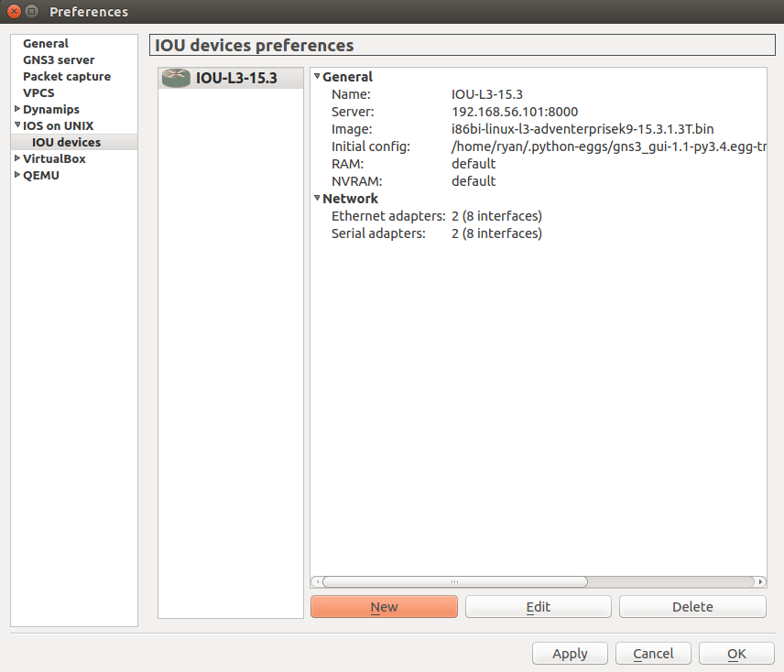Click the Initial config path value
This screenshot has width=784, height=672.
(x=608, y=146)
